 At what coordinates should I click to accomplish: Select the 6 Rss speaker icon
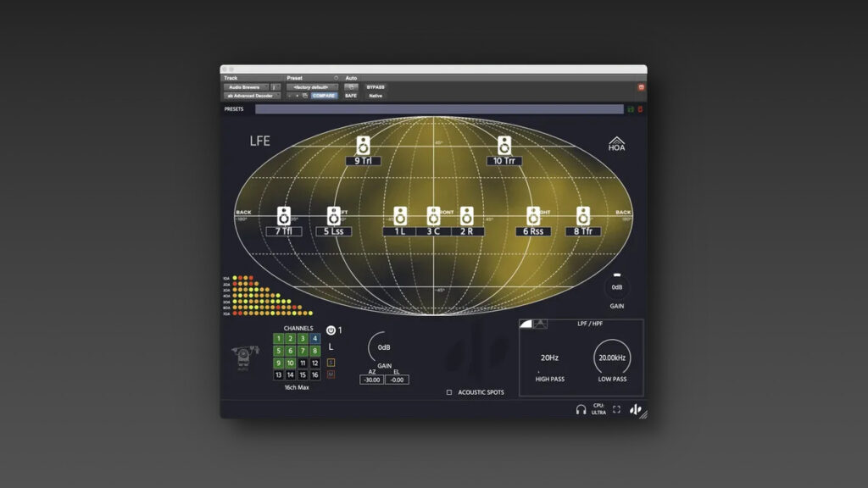(x=533, y=216)
